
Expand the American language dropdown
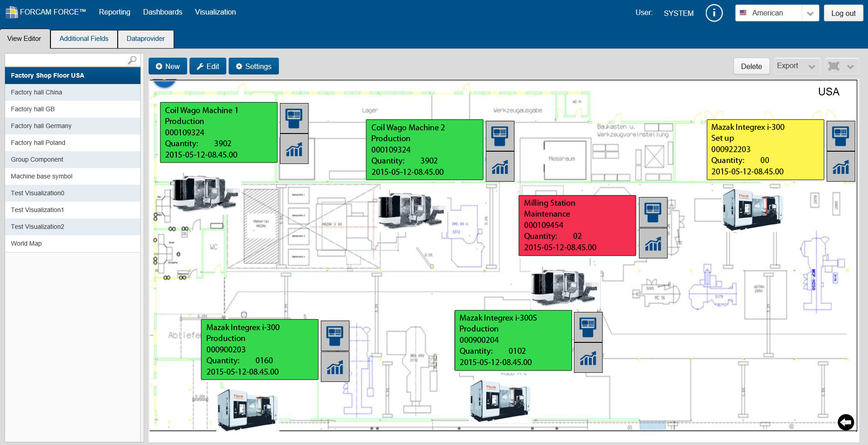[x=809, y=13]
